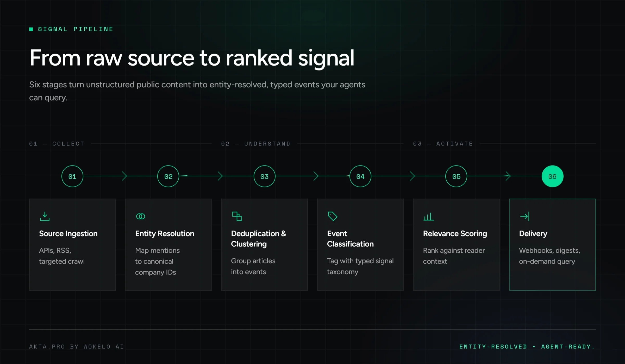The width and height of the screenshot is (625, 364).
Task: Click the chevron arrow between stages 03 and 04
Action: tap(316, 176)
